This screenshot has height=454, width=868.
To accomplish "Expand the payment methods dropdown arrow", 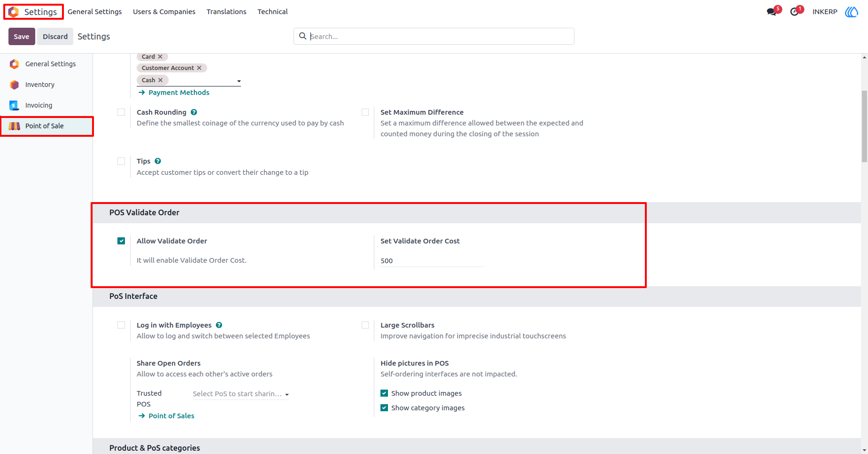I will pyautogui.click(x=239, y=81).
